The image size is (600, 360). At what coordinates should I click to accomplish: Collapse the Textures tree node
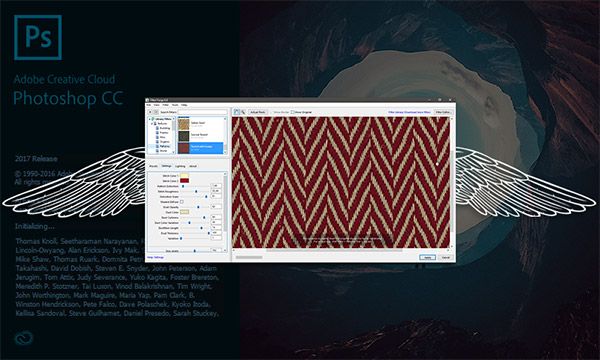[x=152, y=124]
